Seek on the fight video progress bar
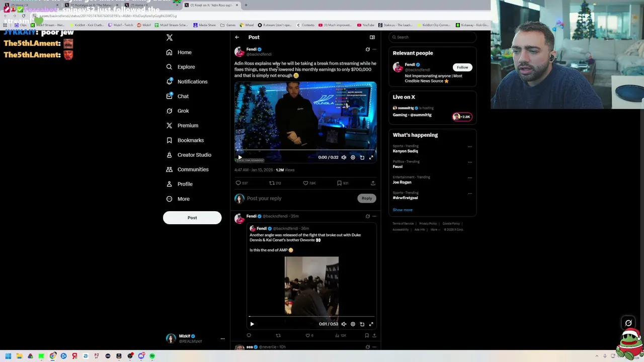The height and width of the screenshot is (362, 644). (x=311, y=317)
